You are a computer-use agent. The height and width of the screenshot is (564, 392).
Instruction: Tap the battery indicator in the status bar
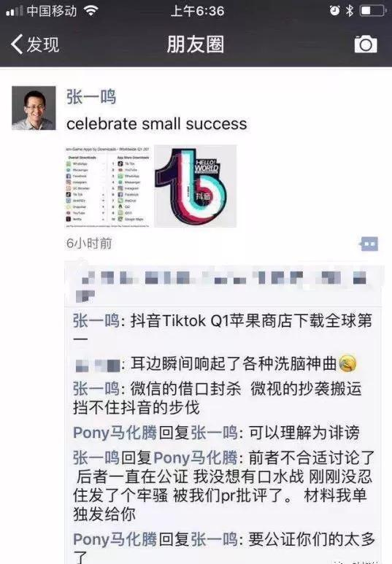[x=373, y=10]
